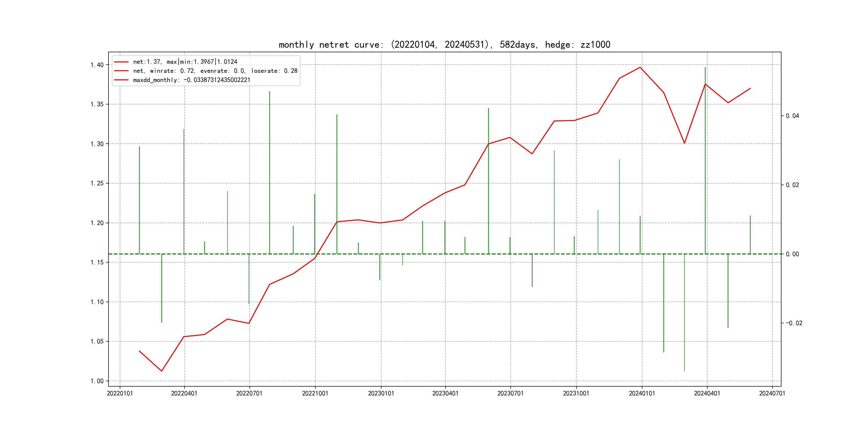Click the left y-axis tick label 1.40
Screen dimensions: 868x434
pyautogui.click(x=97, y=65)
